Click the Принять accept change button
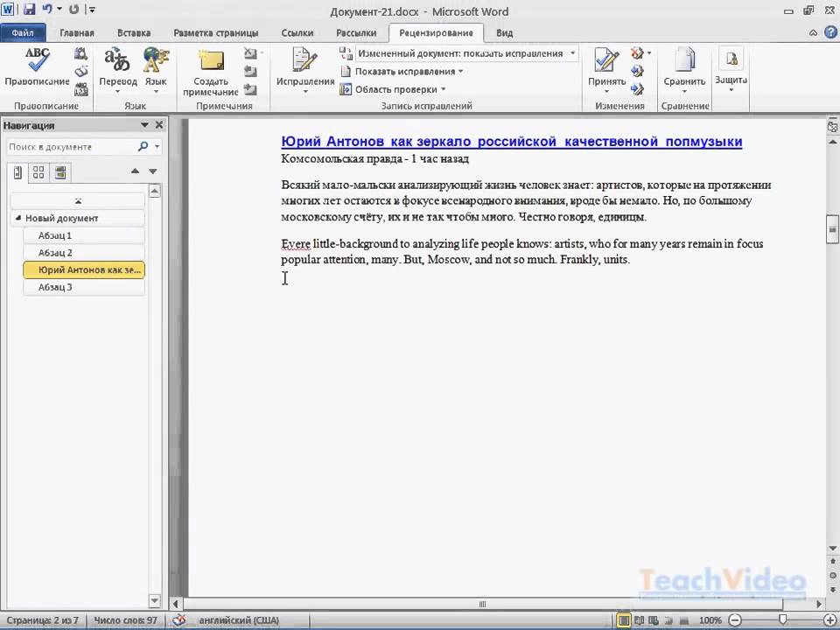Screen dimensions: 840x630 pyautogui.click(x=606, y=70)
